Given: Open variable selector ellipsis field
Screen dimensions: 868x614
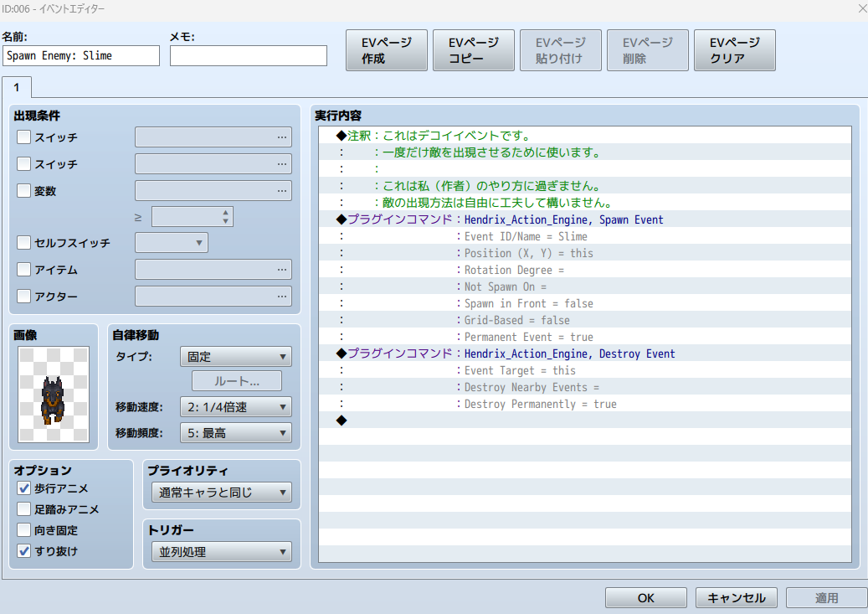Looking at the screenshot, I should (x=213, y=191).
